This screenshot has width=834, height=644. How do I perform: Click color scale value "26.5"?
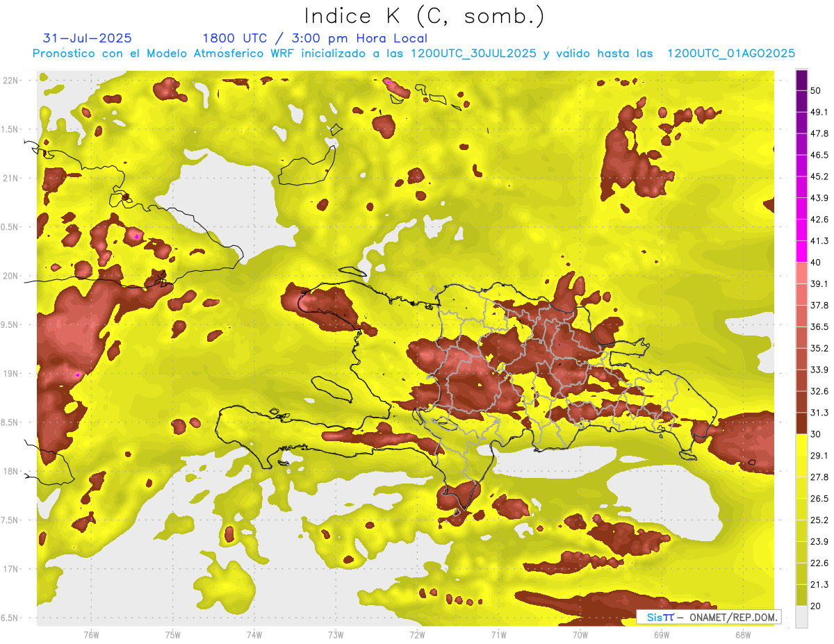pos(819,499)
